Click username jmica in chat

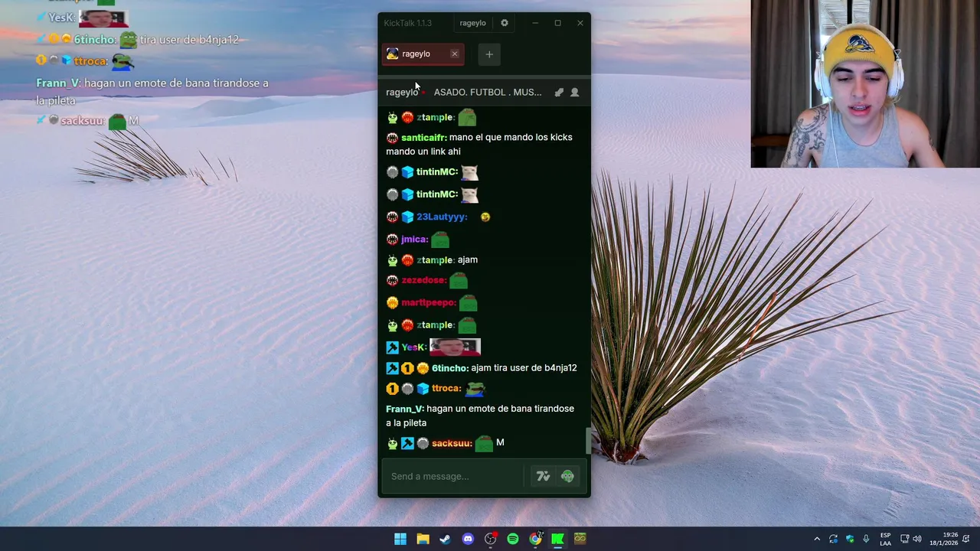(414, 240)
